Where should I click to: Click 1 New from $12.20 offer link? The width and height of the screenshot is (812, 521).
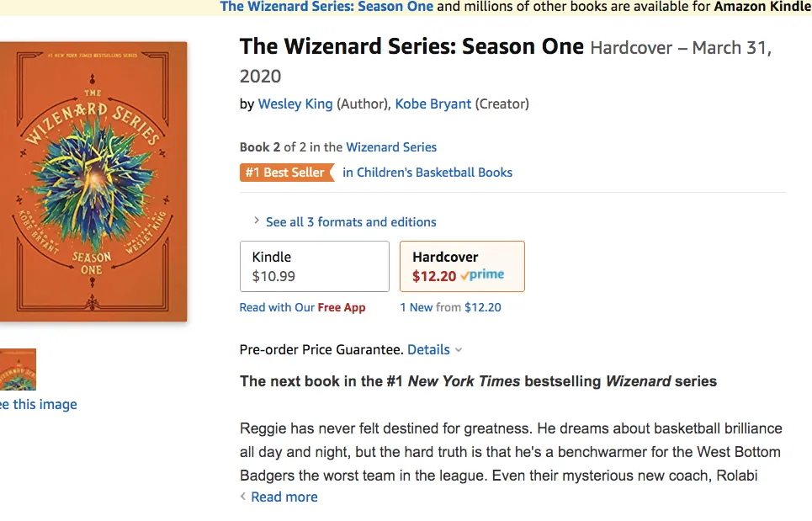pyautogui.click(x=450, y=307)
